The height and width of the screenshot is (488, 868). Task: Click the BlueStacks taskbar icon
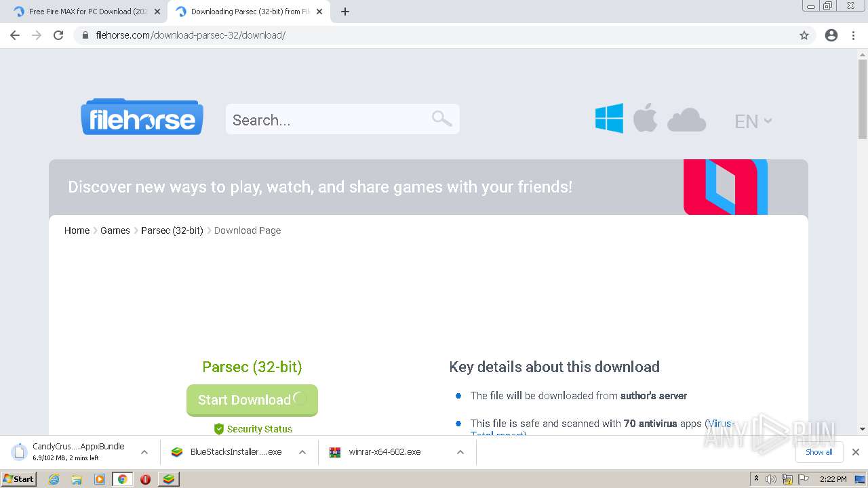169,479
